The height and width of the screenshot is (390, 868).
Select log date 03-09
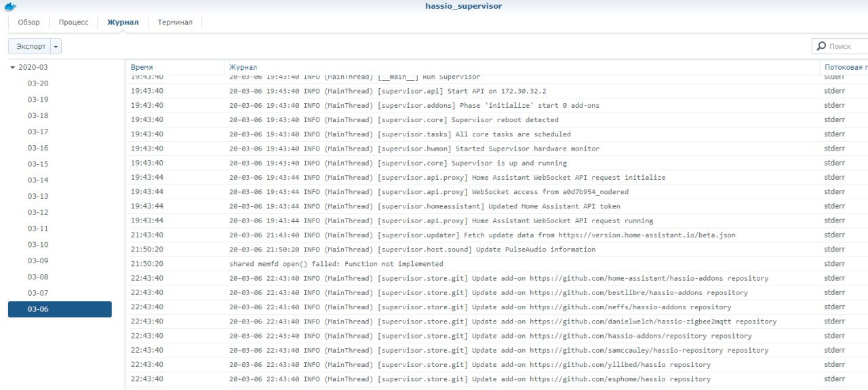click(38, 260)
